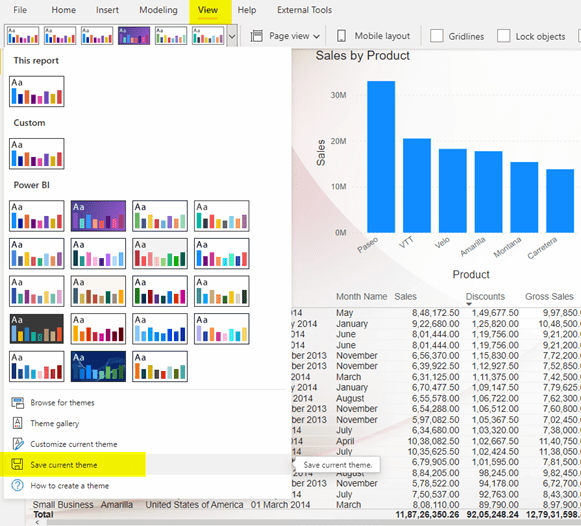
Task: Open Theme gallery
Action: (x=54, y=423)
